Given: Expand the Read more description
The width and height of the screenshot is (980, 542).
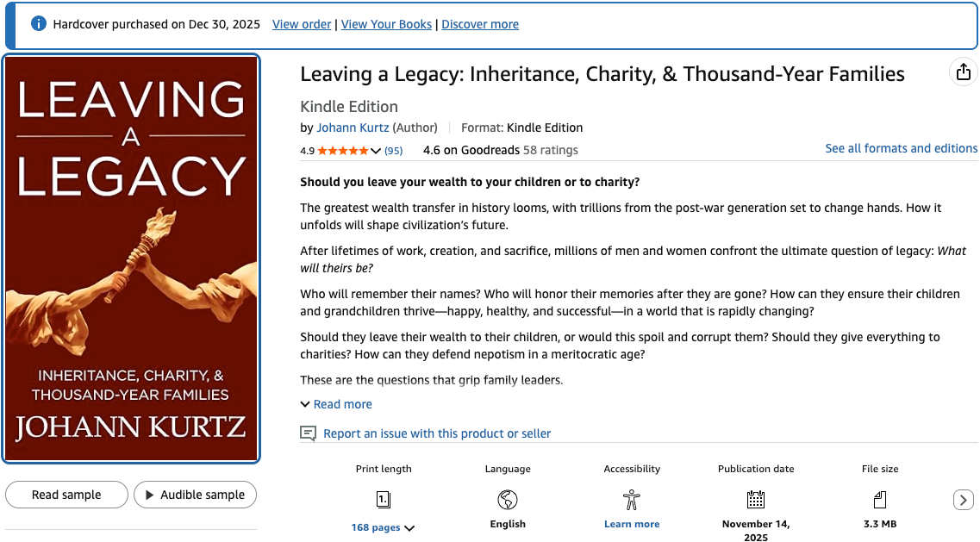Looking at the screenshot, I should coord(336,404).
